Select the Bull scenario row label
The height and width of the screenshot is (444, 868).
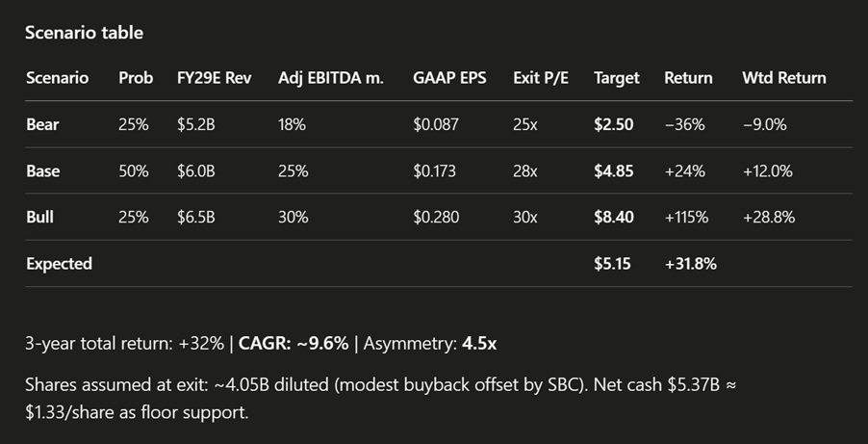point(40,217)
